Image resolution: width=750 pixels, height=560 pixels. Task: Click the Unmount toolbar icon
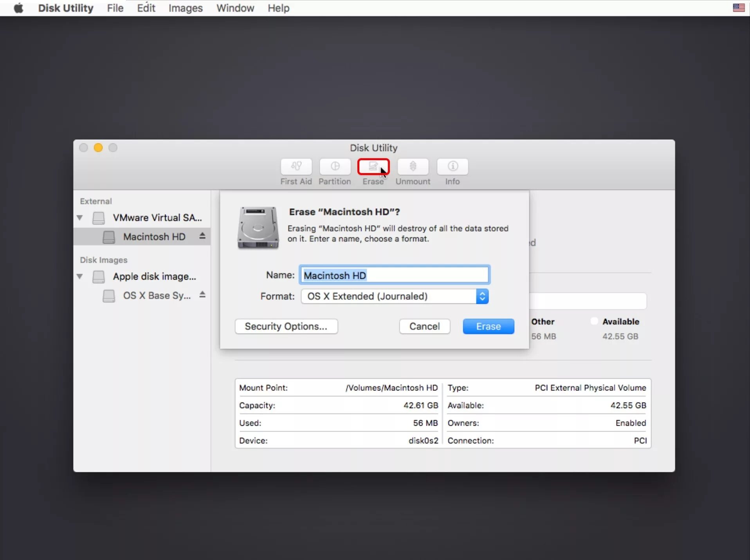(x=413, y=166)
